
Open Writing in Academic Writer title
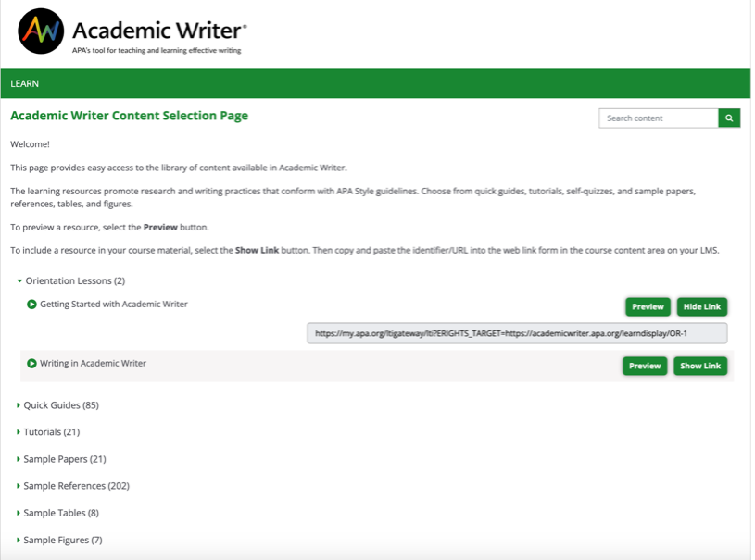tap(93, 363)
